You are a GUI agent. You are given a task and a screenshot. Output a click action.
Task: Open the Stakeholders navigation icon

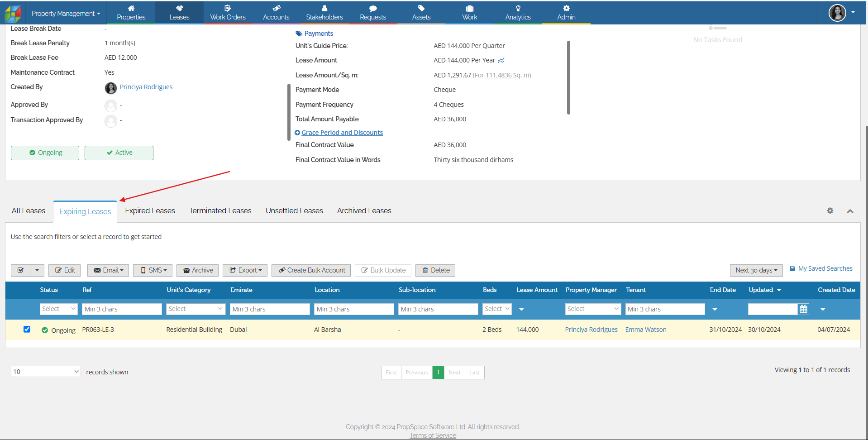[x=324, y=8]
